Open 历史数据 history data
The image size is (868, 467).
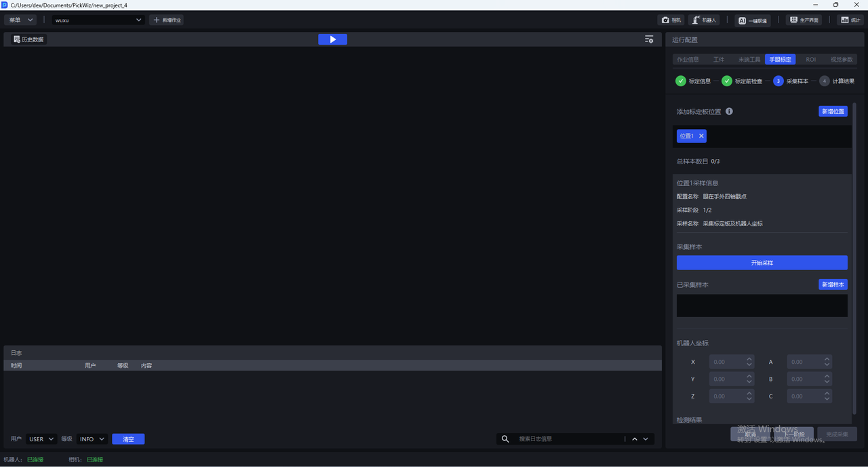tap(28, 39)
